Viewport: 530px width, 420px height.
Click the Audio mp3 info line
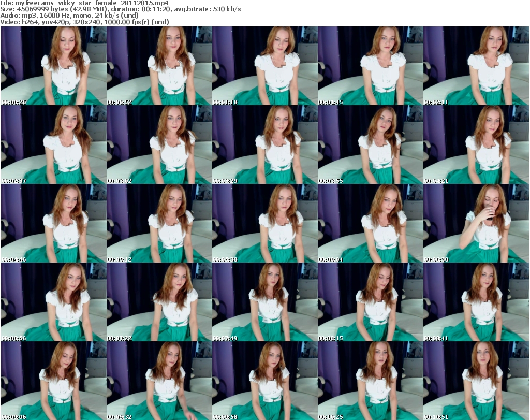pos(69,16)
